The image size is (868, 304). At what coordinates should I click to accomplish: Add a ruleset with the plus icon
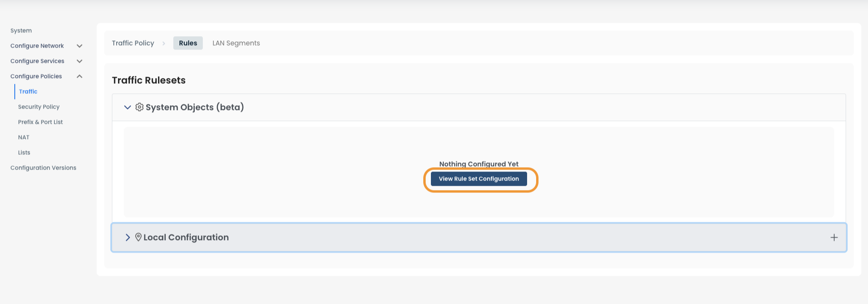[x=834, y=237]
